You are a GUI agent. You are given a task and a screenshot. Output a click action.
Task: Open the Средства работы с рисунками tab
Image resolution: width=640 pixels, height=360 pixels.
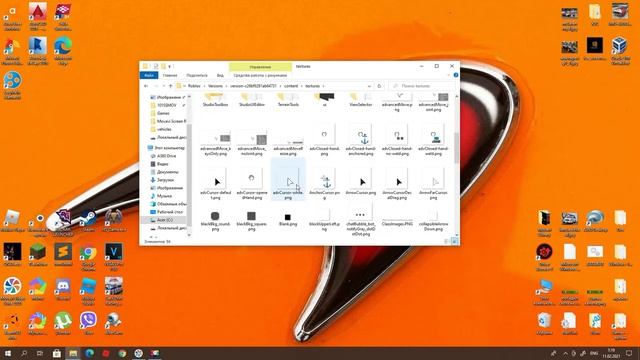(x=260, y=76)
